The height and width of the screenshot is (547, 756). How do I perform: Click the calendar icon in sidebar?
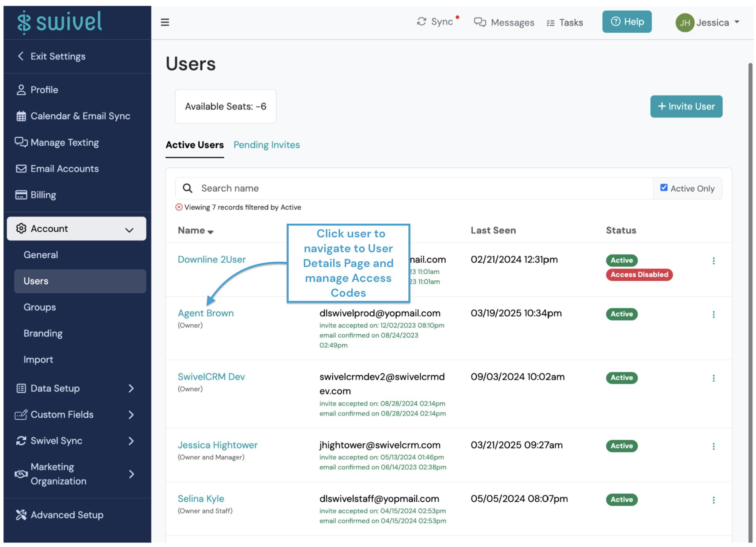coord(21,116)
